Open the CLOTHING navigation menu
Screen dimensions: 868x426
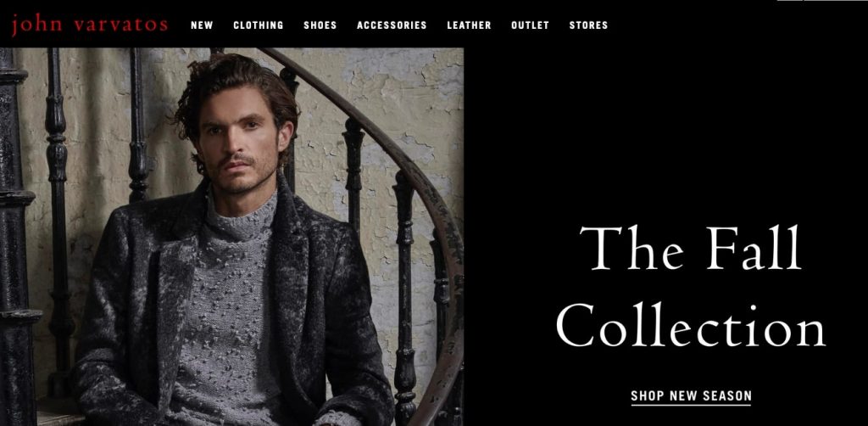pyautogui.click(x=258, y=25)
